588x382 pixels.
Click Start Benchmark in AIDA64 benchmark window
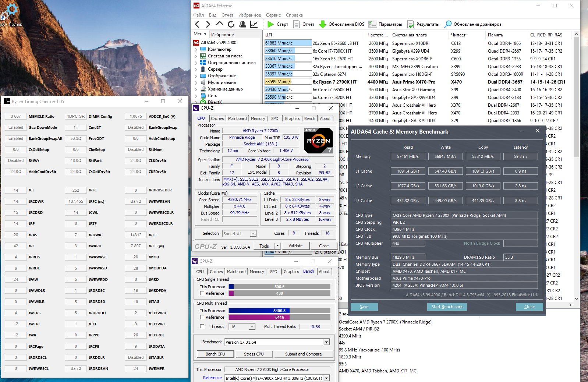click(447, 307)
